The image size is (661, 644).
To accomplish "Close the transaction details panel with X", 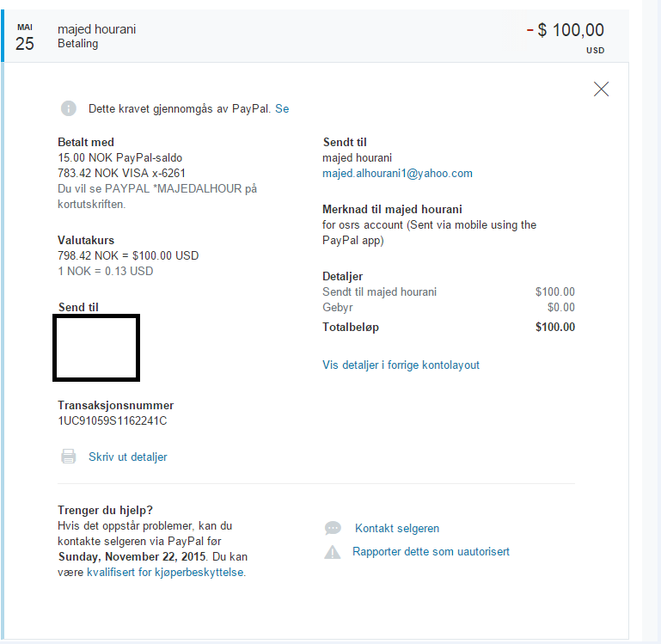I will pos(601,89).
